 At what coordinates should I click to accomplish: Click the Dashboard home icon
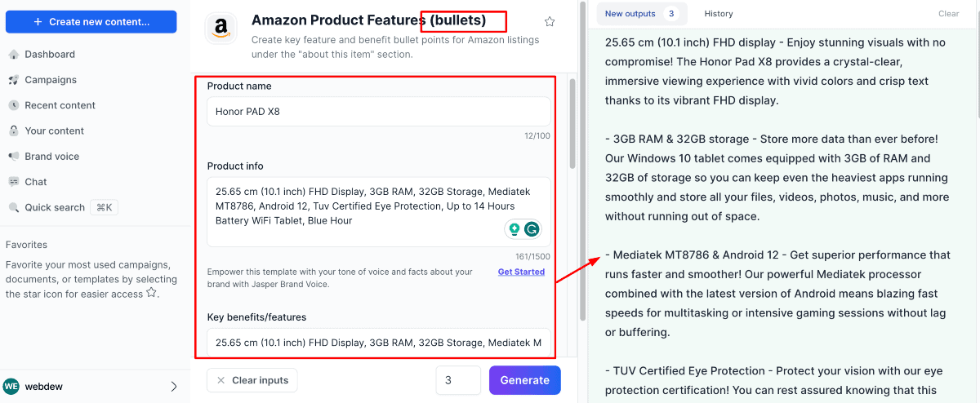tap(14, 55)
